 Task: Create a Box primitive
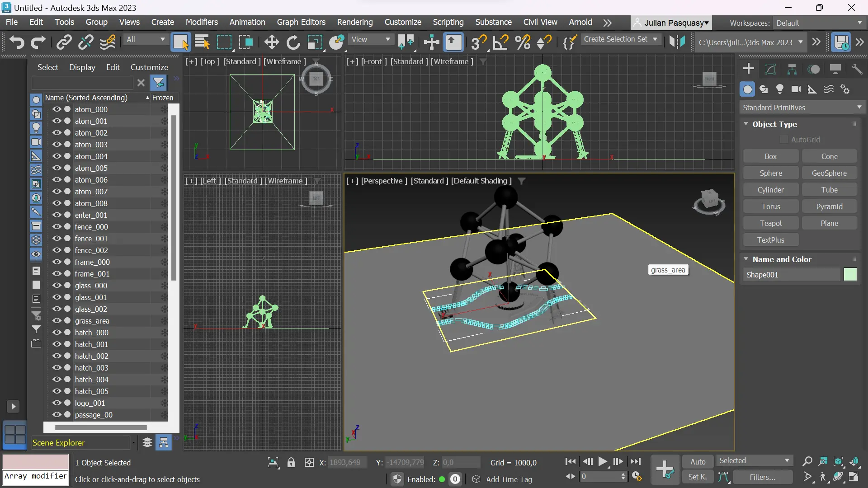(x=771, y=156)
